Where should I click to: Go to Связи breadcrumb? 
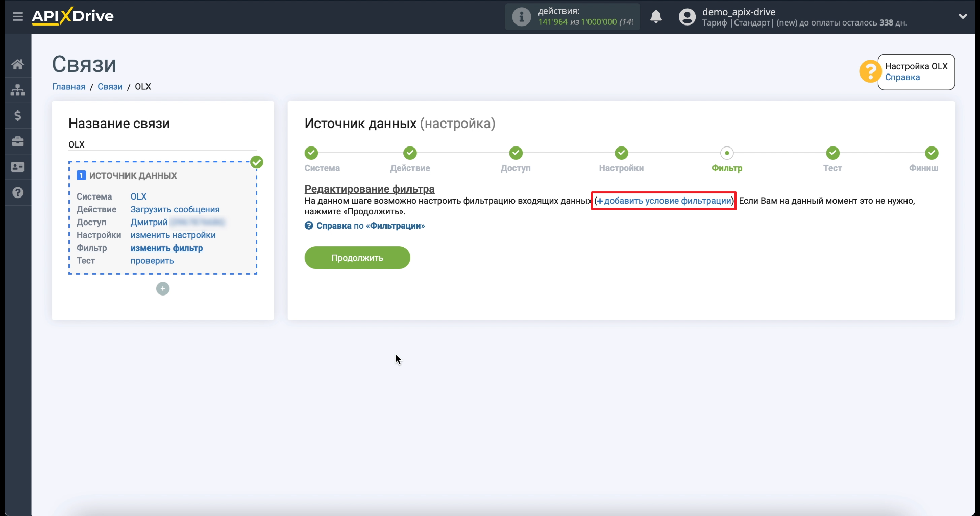pos(110,86)
